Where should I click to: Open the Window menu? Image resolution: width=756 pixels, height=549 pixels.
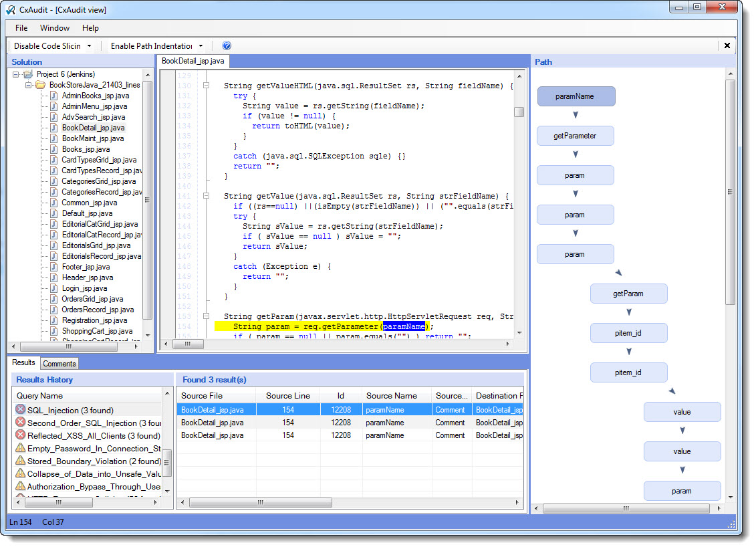[x=55, y=28]
